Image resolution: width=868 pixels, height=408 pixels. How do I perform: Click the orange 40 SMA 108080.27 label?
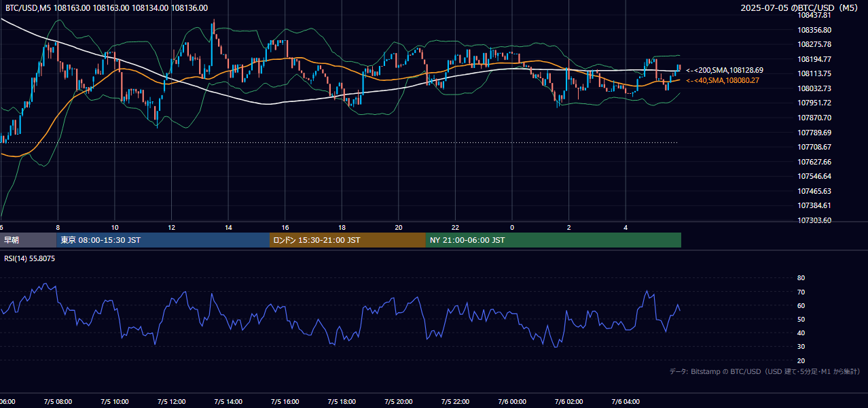click(723, 80)
